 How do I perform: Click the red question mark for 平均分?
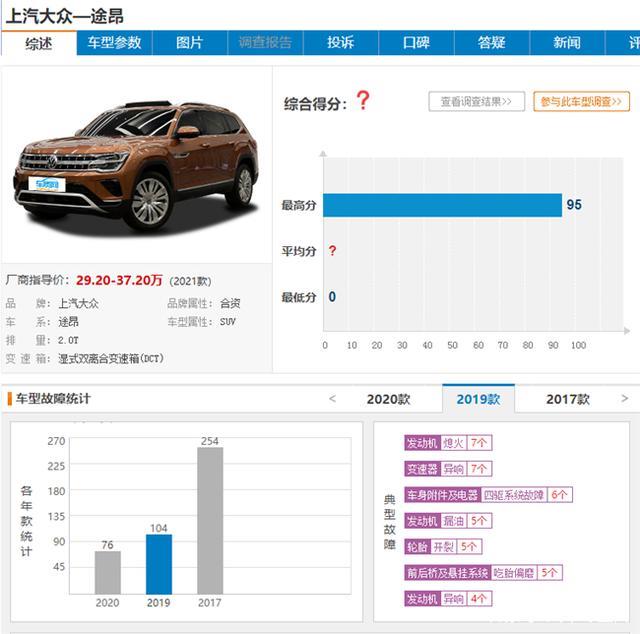[x=332, y=251]
